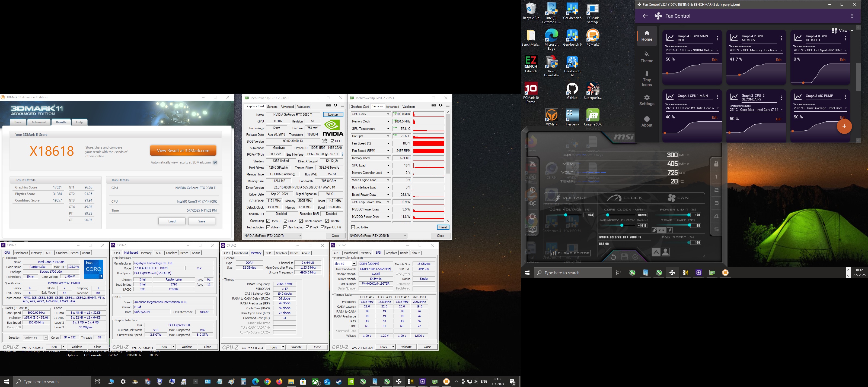Image resolution: width=868 pixels, height=387 pixels.
Task: Open Afterburner hardware monitor icon
Action: [532, 229]
